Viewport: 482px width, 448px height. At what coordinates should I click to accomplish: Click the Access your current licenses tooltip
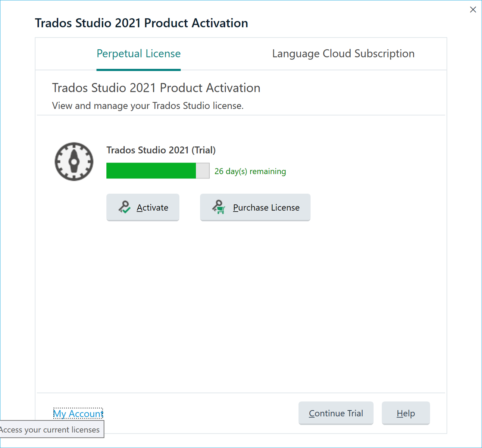click(52, 430)
